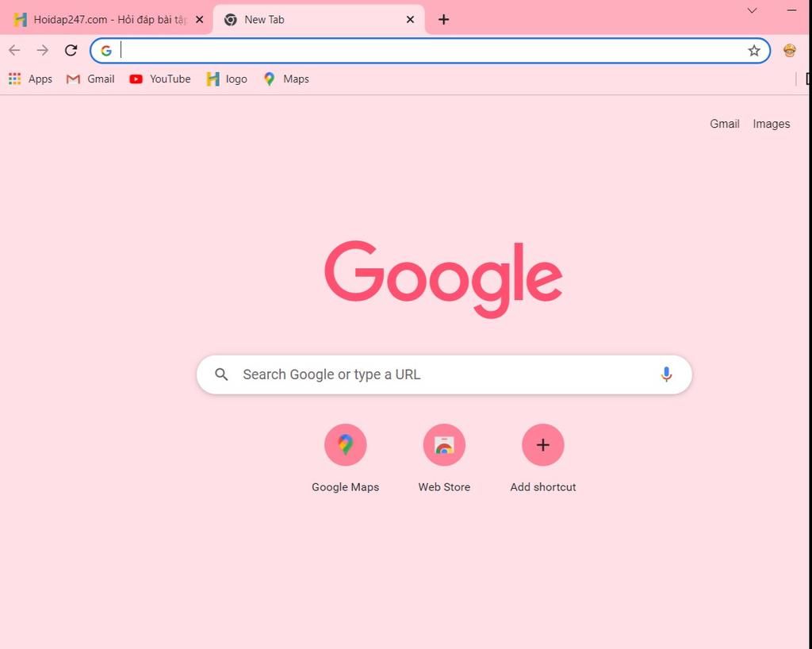Open the Web Store shortcut
Image resolution: width=812 pixels, height=649 pixels.
coord(444,457)
